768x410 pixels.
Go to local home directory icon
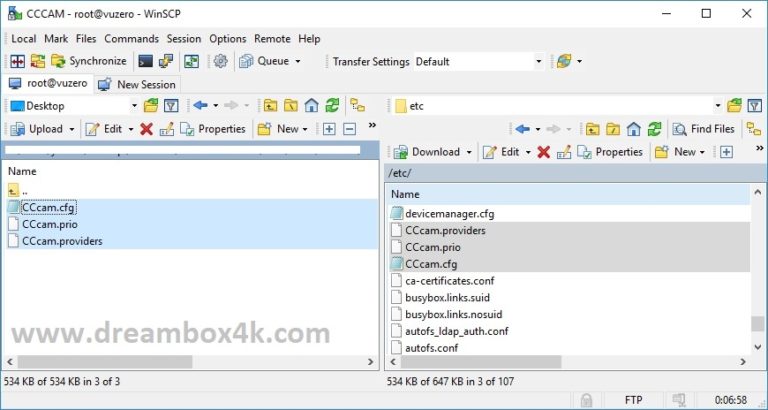click(x=312, y=105)
